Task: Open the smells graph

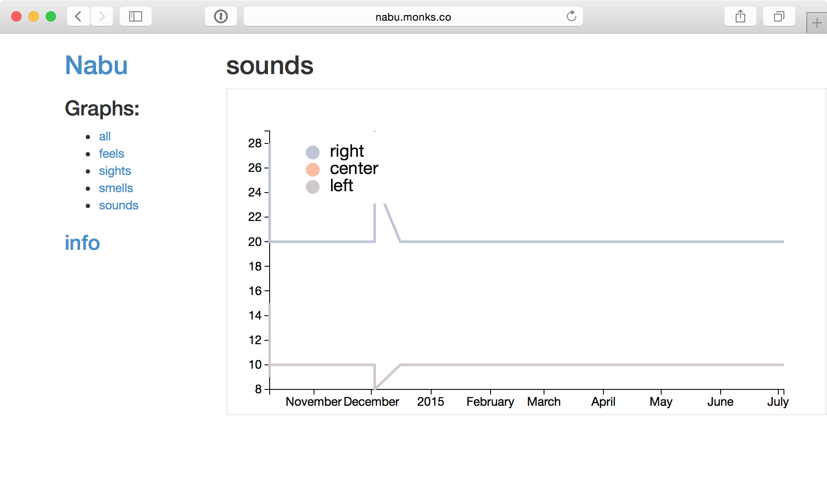Action: pyautogui.click(x=116, y=188)
